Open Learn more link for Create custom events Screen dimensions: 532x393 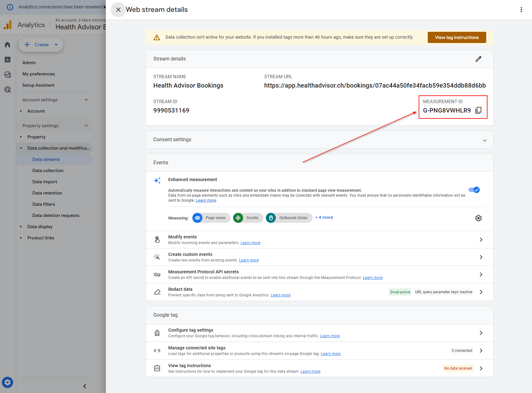[249, 260]
